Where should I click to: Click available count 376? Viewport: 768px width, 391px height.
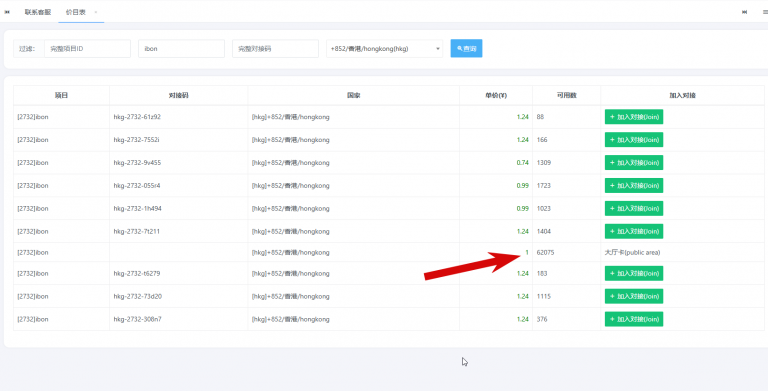[542, 319]
